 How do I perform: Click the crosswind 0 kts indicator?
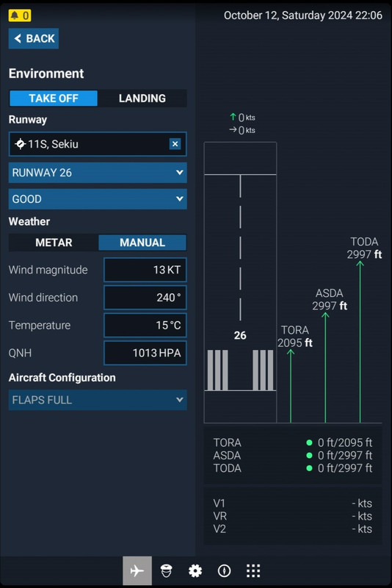242,130
